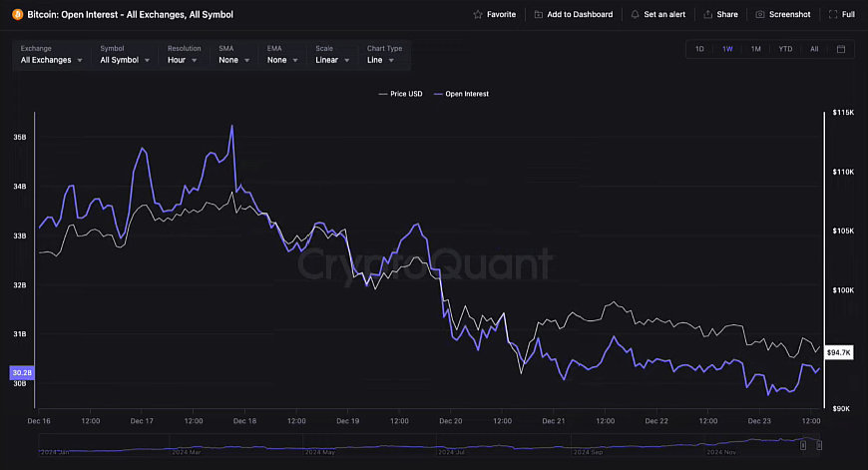Click the left handle of range navigator
Viewport: 868px width, 470px height.
803,445
